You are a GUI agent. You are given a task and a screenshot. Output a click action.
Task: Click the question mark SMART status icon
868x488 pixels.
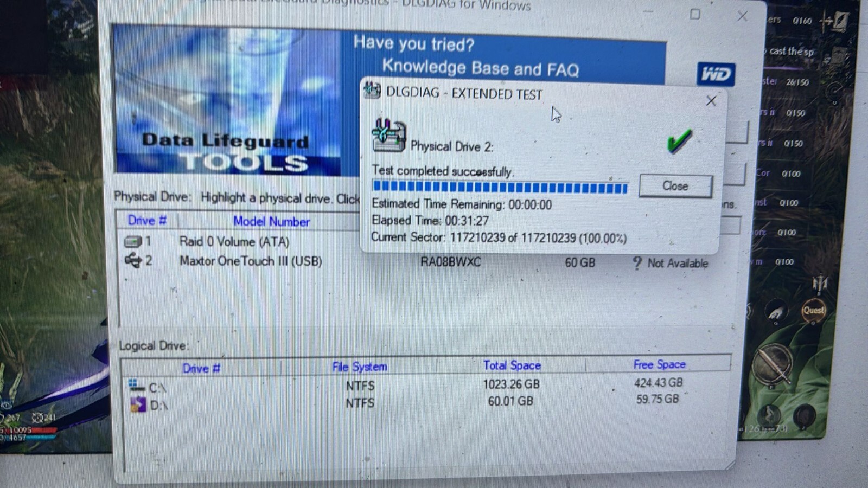(x=637, y=264)
